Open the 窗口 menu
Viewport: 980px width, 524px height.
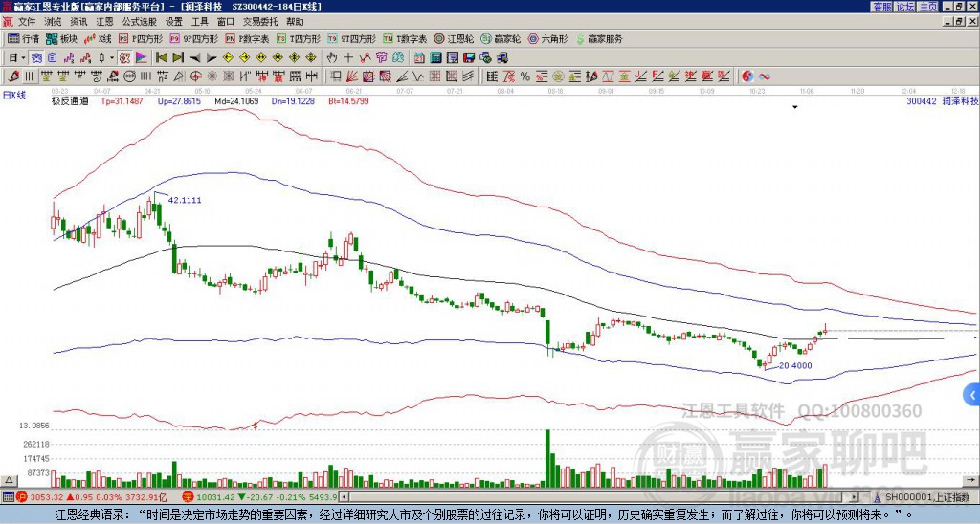coord(226,22)
